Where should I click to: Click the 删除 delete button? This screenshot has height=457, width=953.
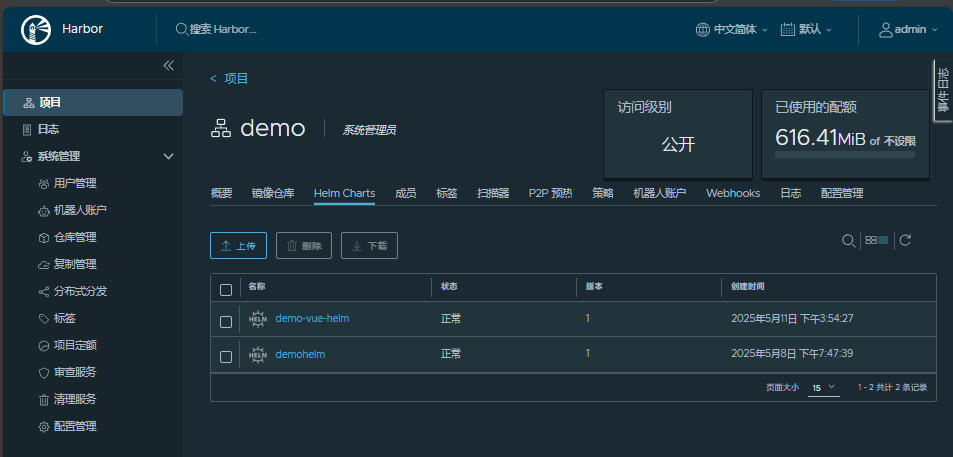point(304,246)
